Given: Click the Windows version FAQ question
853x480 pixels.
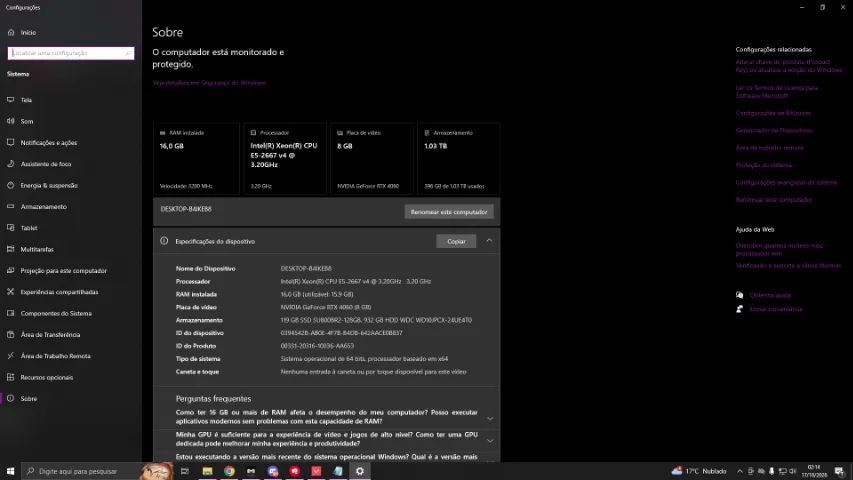Looking at the screenshot, I should coord(326,457).
